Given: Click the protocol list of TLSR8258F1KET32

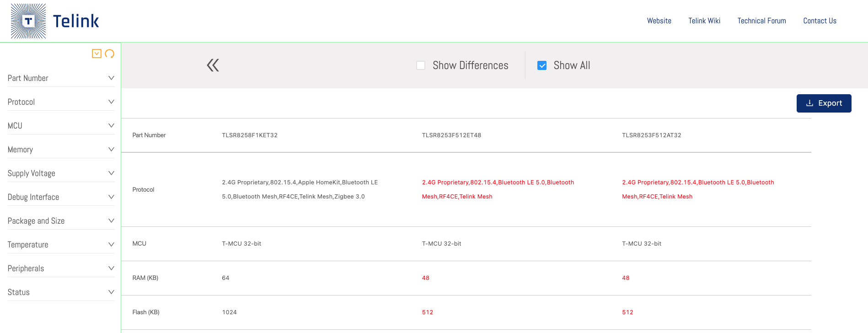Looking at the screenshot, I should point(300,189).
